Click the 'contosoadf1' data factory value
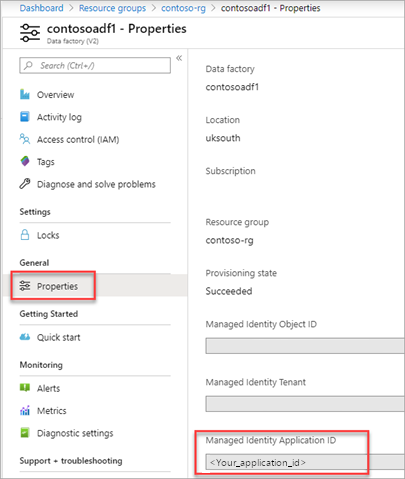The height and width of the screenshot is (479, 405). click(232, 87)
